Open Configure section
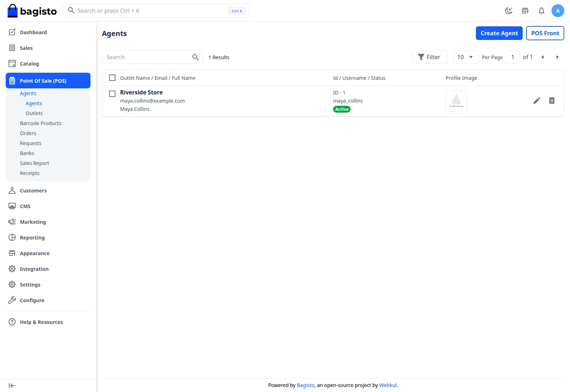 48,300
